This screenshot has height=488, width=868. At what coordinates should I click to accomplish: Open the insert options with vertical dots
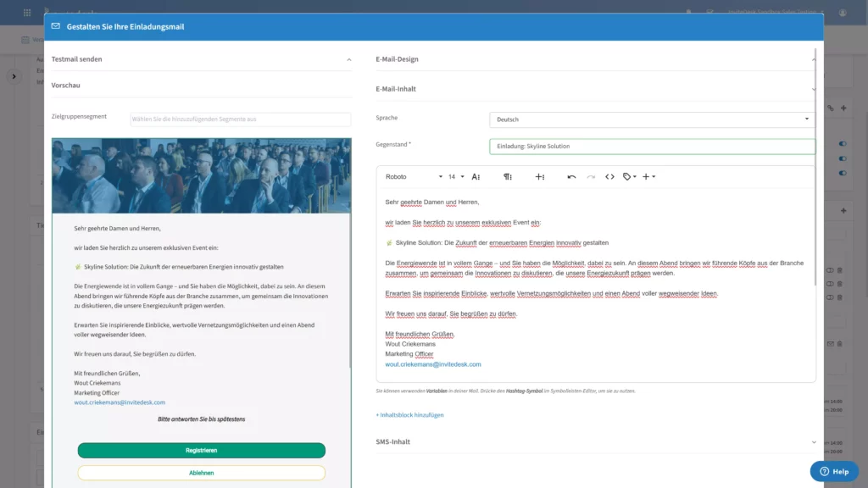[540, 176]
